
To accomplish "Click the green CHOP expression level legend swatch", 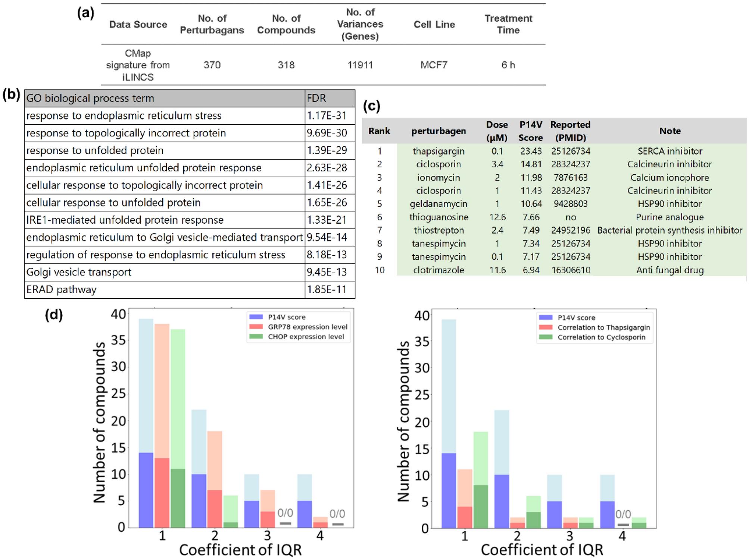I will pos(256,336).
